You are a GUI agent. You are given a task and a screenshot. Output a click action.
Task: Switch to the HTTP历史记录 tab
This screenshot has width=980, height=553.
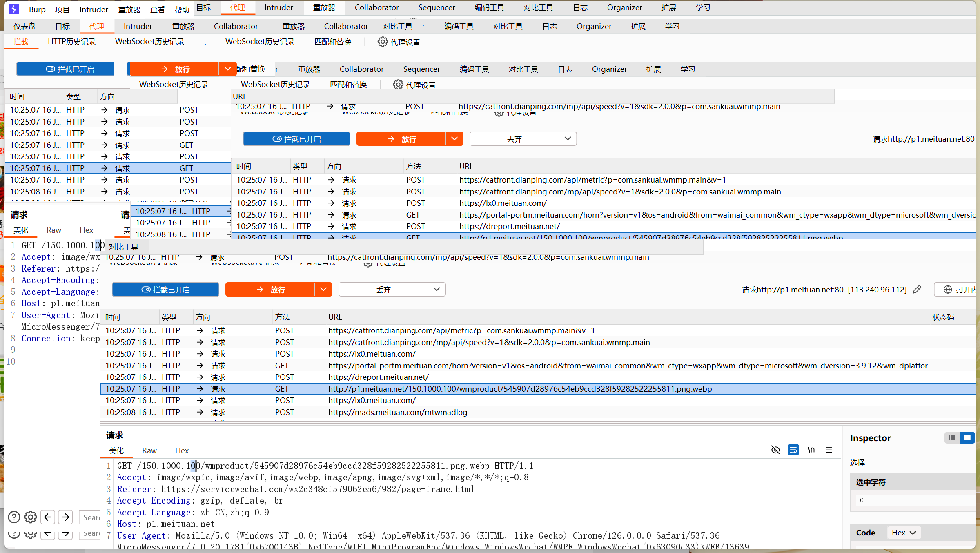(x=71, y=42)
